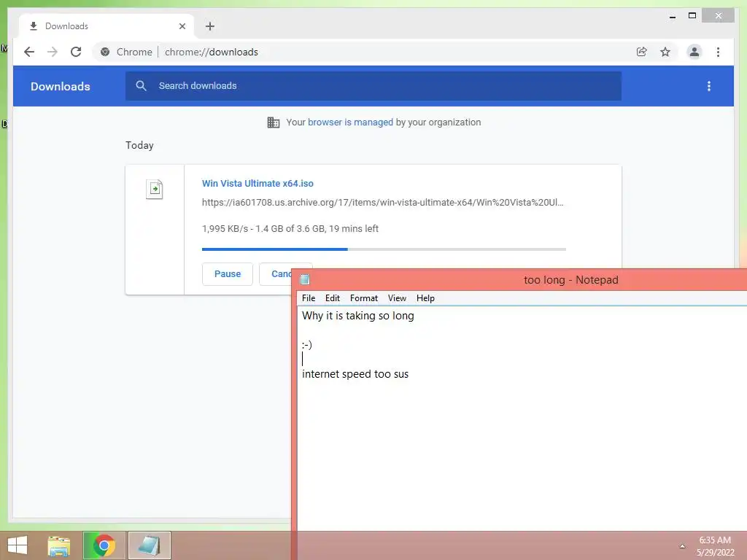Viewport: 747px width, 560px height.
Task: Maximize the Chrome window
Action: coord(692,16)
